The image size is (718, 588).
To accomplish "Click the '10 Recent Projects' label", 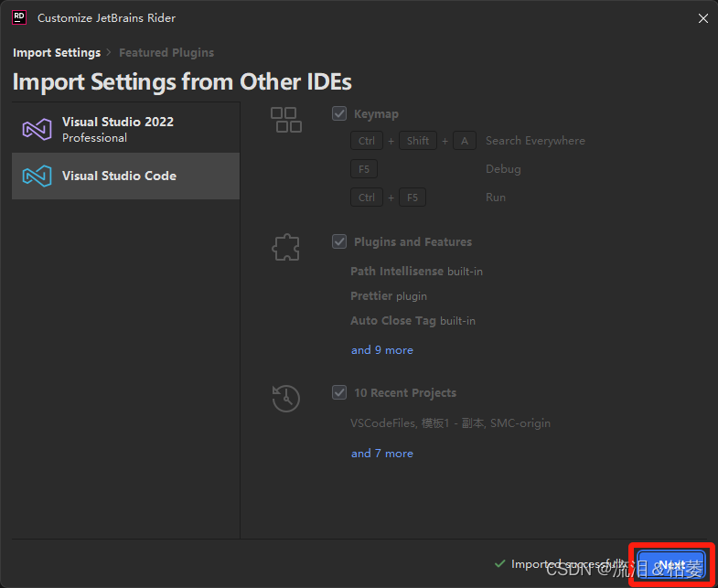I will [405, 392].
